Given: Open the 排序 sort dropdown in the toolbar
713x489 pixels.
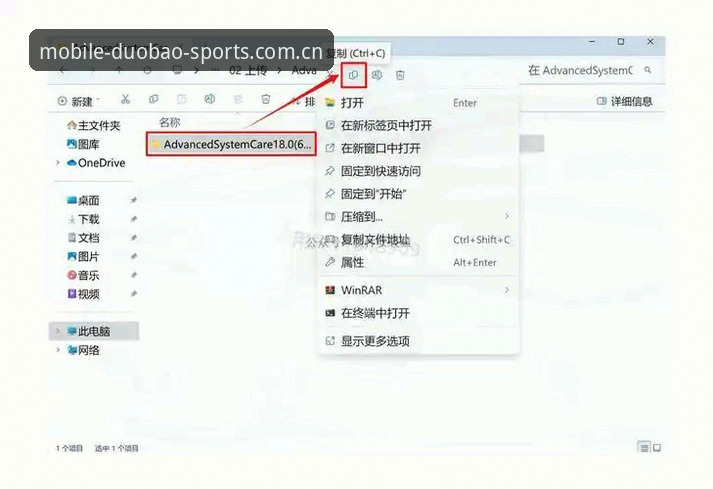Looking at the screenshot, I should (303, 101).
